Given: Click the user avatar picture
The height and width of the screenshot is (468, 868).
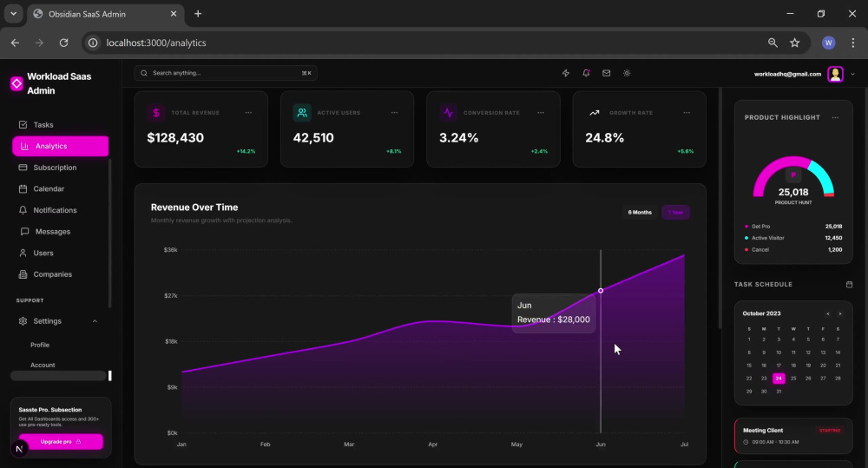Looking at the screenshot, I should [x=835, y=74].
